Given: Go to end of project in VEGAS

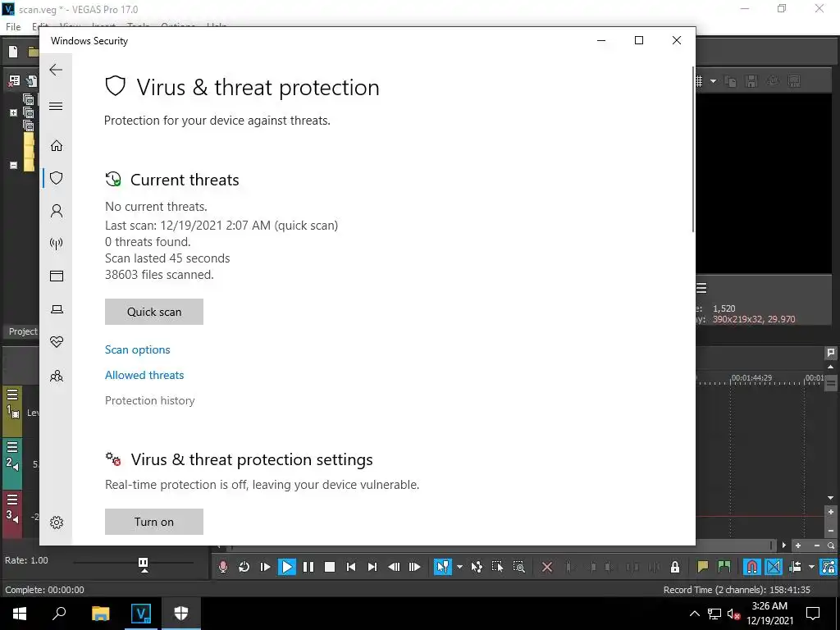Looking at the screenshot, I should tap(372, 567).
